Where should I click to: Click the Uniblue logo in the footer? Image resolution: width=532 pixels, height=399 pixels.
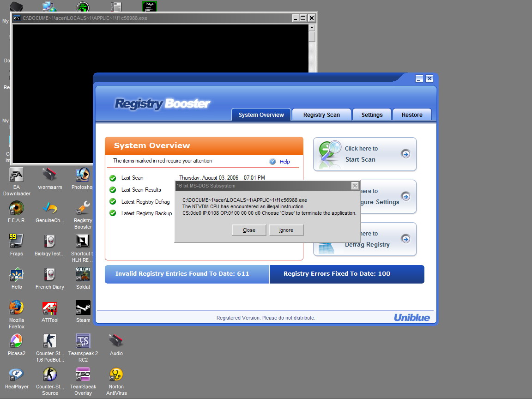coord(412,318)
